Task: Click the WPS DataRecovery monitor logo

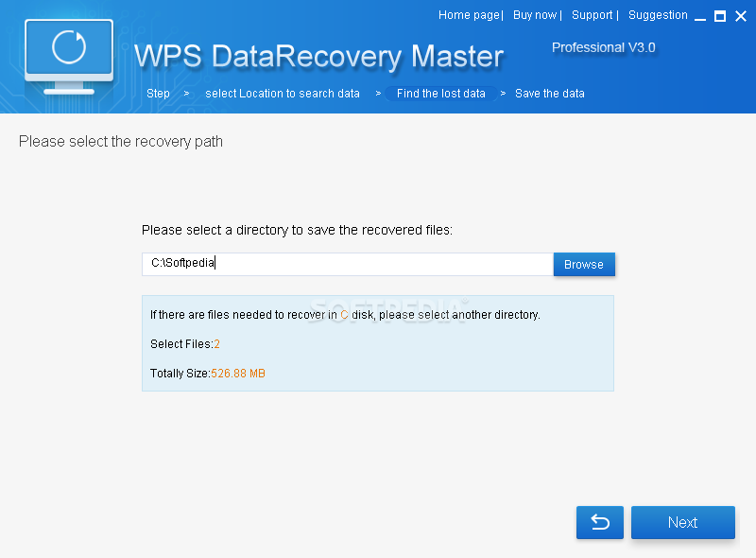Action: tap(69, 57)
